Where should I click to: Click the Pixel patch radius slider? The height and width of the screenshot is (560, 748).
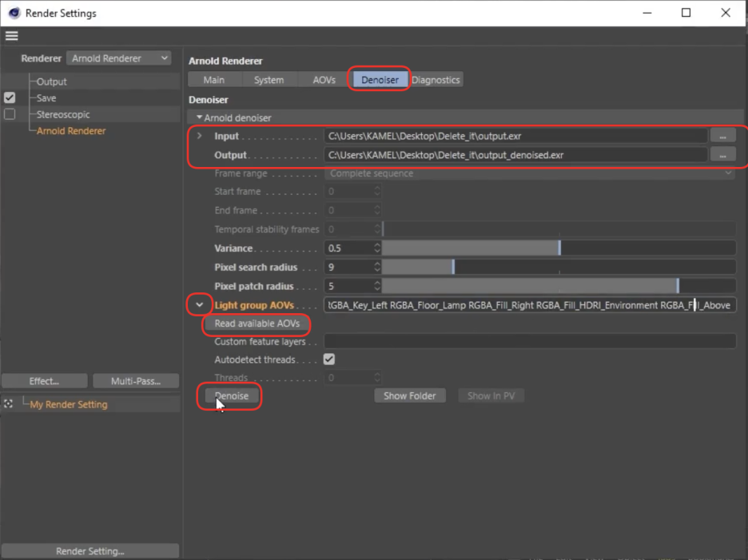tap(559, 286)
